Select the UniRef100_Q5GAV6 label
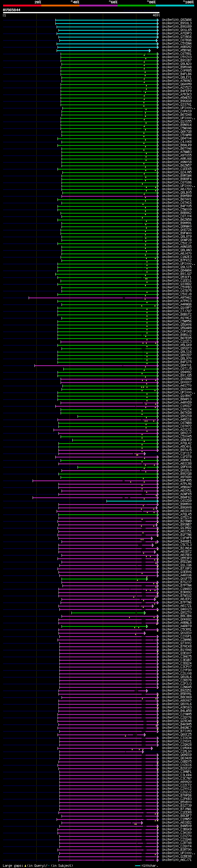 point(177,325)
